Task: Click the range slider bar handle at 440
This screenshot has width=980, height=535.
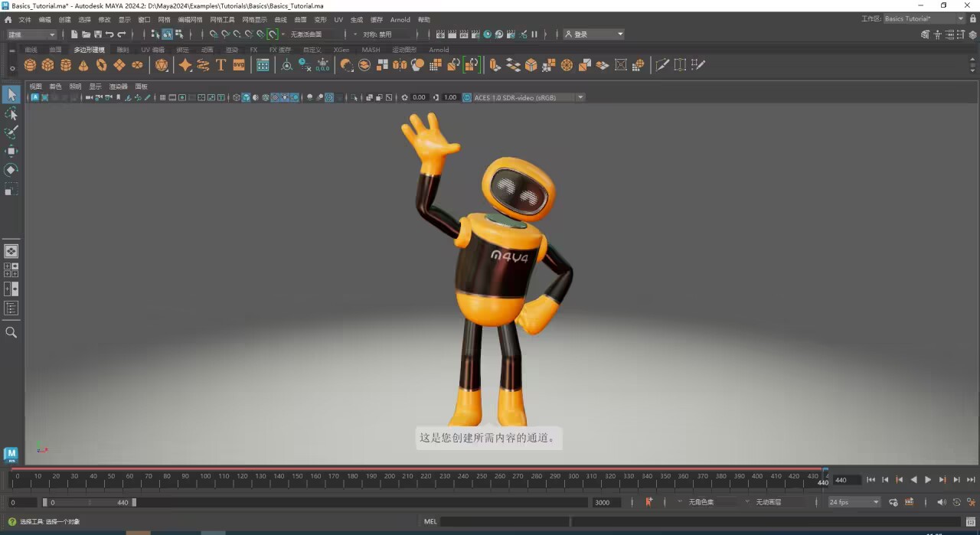Action: tap(134, 502)
